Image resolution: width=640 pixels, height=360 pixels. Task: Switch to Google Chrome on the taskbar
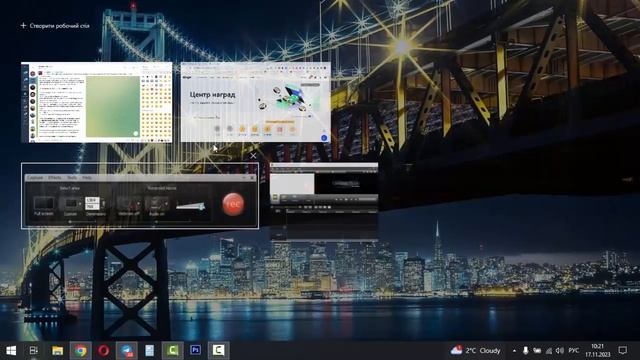coord(80,350)
